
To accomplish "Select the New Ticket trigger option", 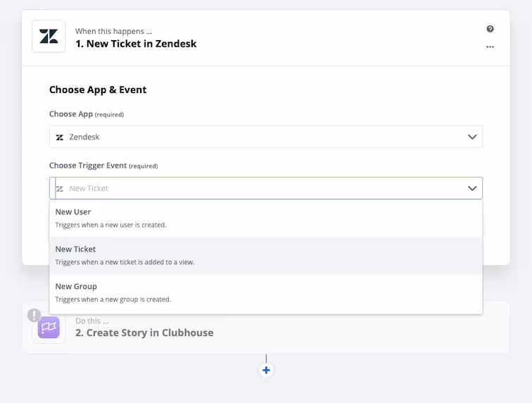I will [x=266, y=256].
